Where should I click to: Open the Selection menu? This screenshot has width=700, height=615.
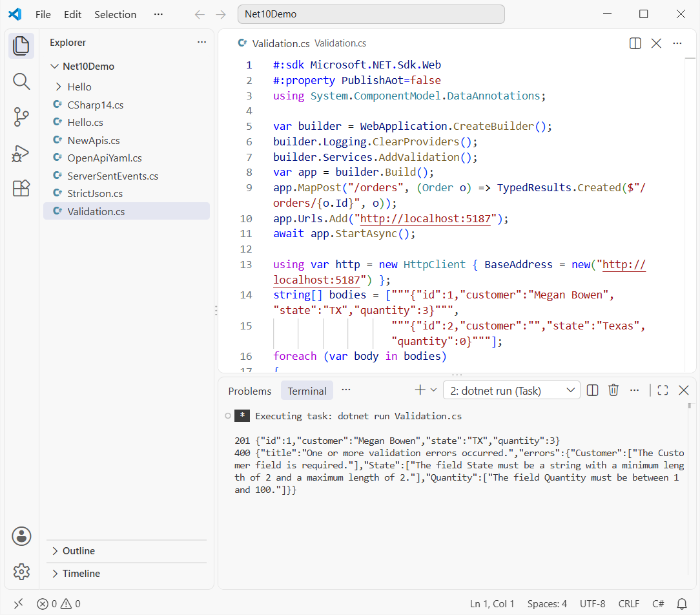pyautogui.click(x=115, y=14)
